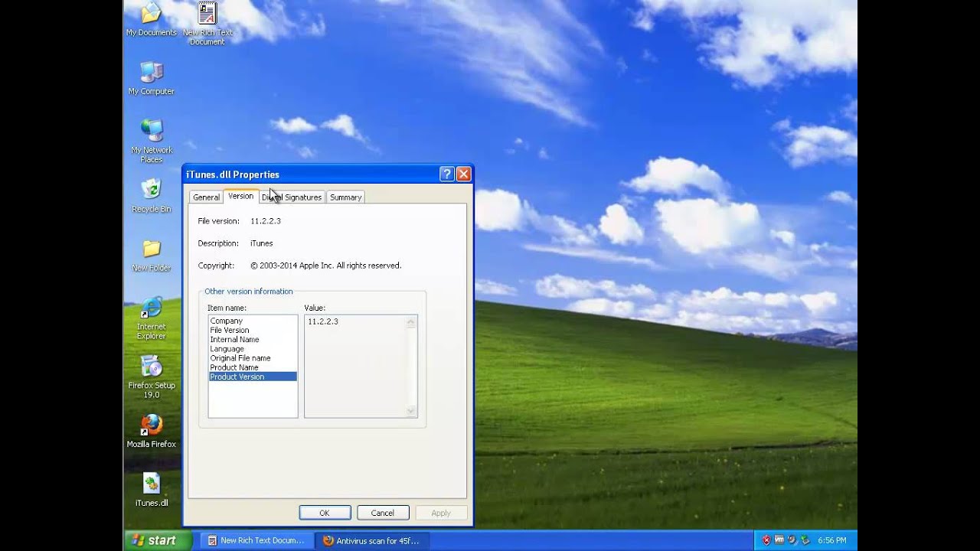This screenshot has height=551, width=980.
Task: Open the Summary tab
Action: (x=345, y=197)
